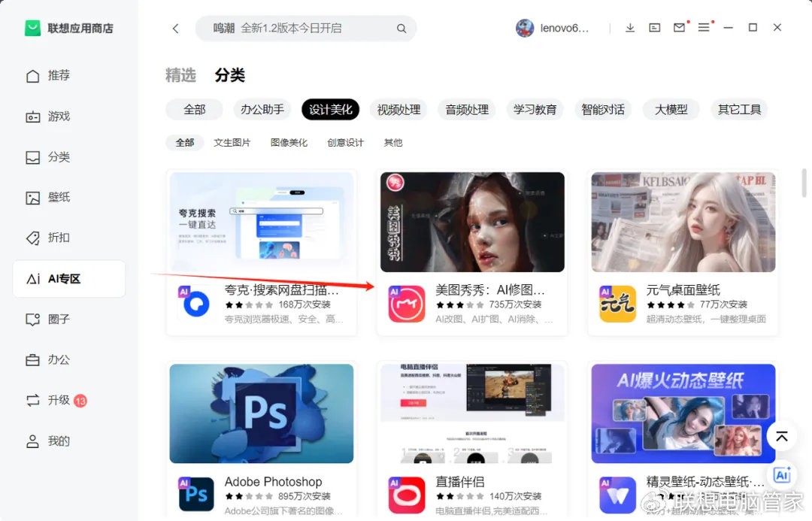
Task: Select the 大模型 category
Action: click(x=671, y=109)
